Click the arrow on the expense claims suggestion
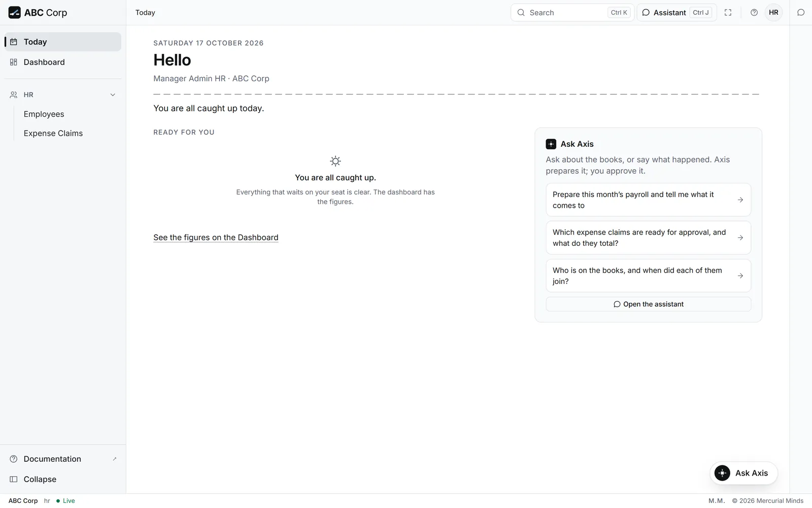The image size is (812, 508). pos(740,238)
